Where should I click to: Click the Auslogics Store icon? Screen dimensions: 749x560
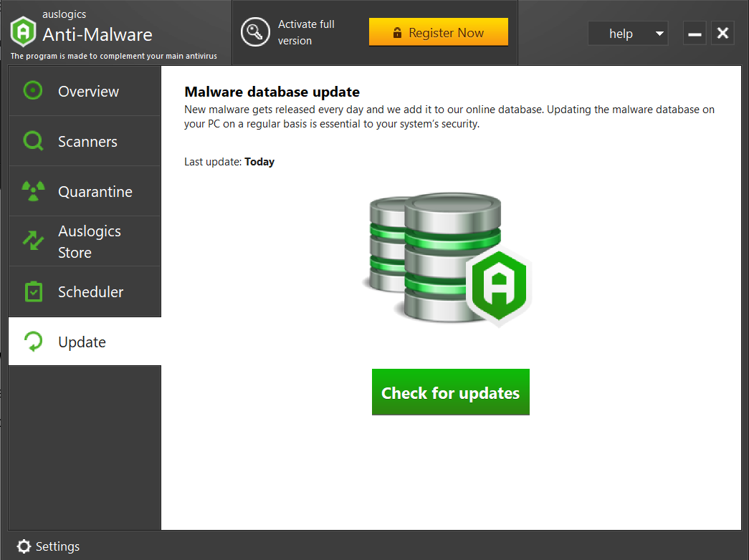[x=32, y=241]
